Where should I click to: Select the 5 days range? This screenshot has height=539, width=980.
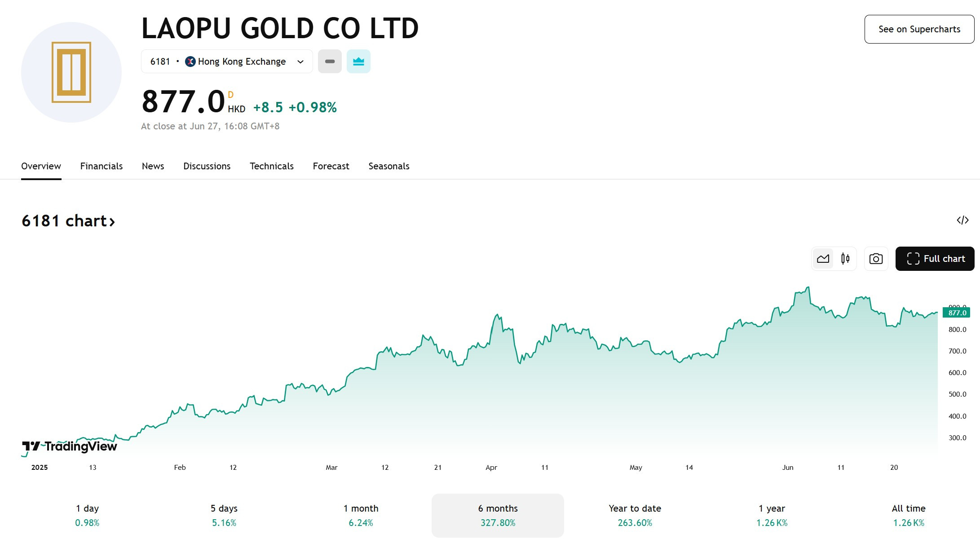[x=224, y=516]
